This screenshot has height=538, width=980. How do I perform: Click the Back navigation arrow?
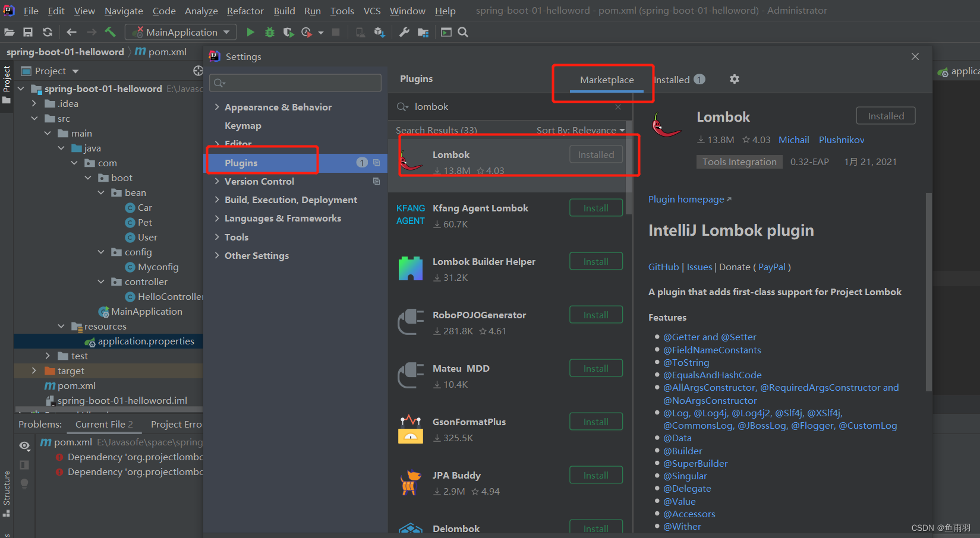72,32
